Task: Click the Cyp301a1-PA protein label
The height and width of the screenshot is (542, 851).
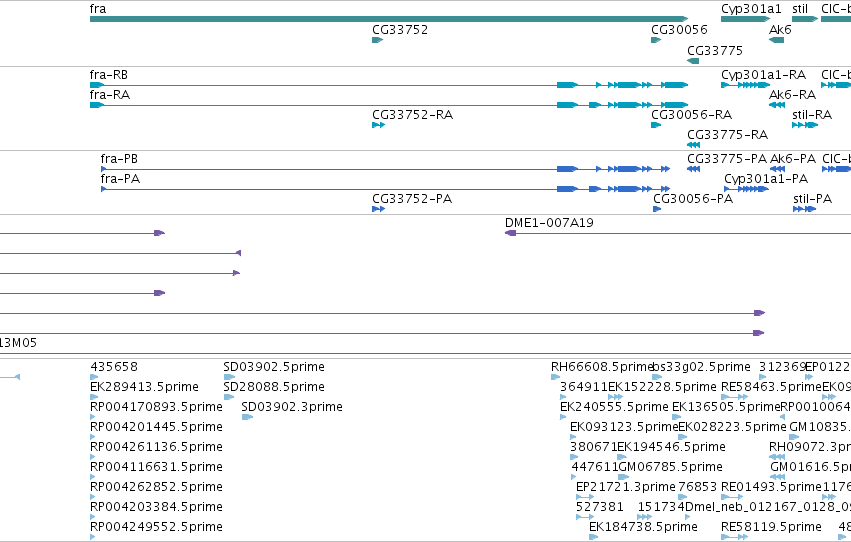Action: point(766,179)
